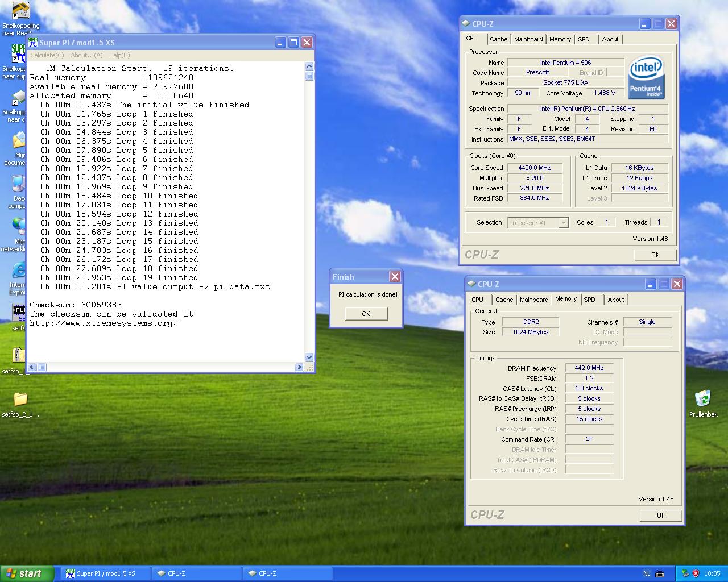Click the NL language indicator
This screenshot has width=728, height=582.
(647, 573)
